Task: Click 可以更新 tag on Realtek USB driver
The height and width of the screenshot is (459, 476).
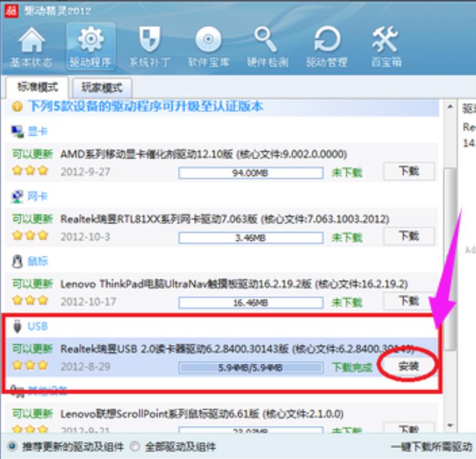Action: tap(33, 349)
